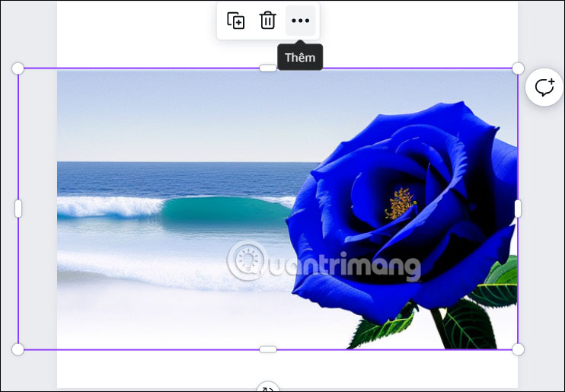Click the rotate handle below the image
565x392 pixels.
click(x=268, y=386)
